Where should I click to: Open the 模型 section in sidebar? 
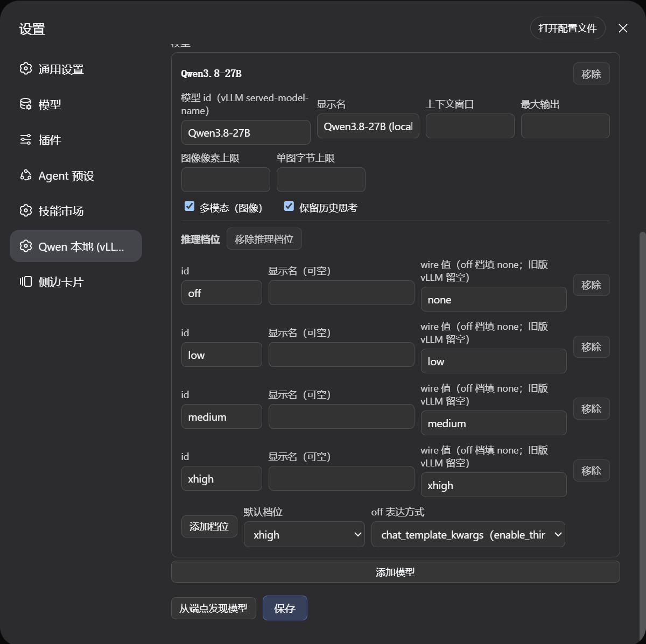[76, 104]
